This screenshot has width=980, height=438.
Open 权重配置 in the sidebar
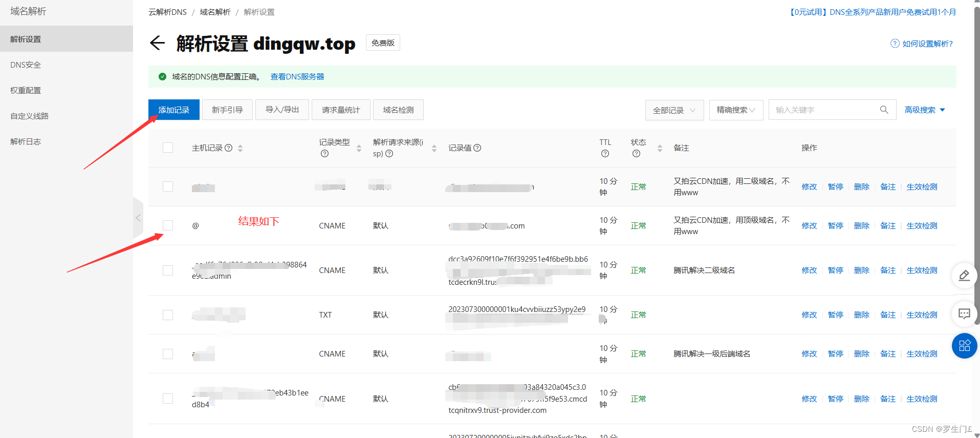point(67,90)
